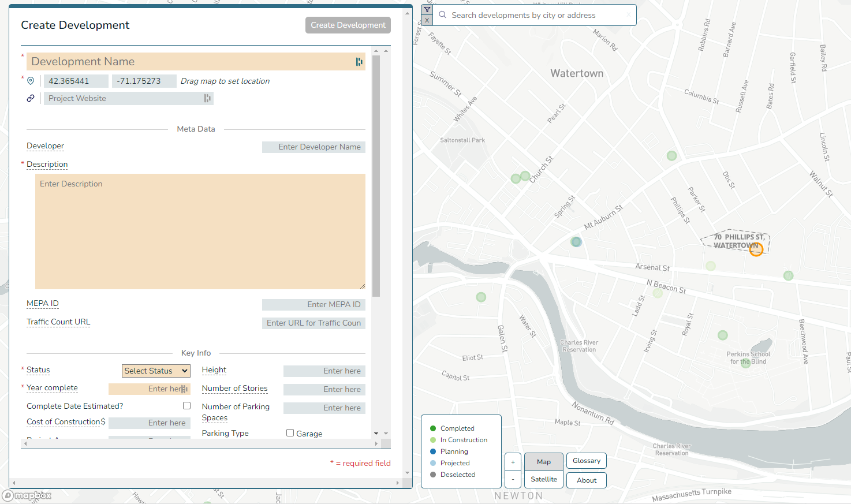Click the MEPA ID label
This screenshot has height=504, width=851.
pos(43,303)
